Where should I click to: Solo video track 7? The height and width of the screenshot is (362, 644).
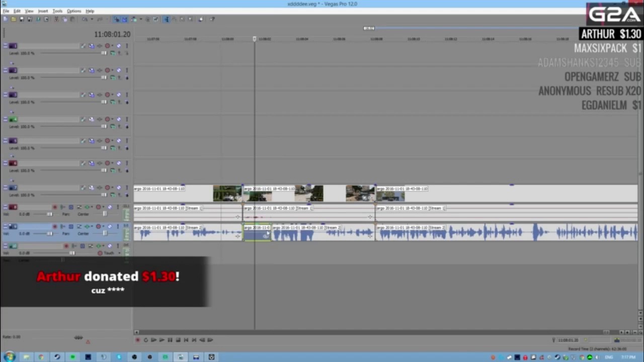coord(127,188)
